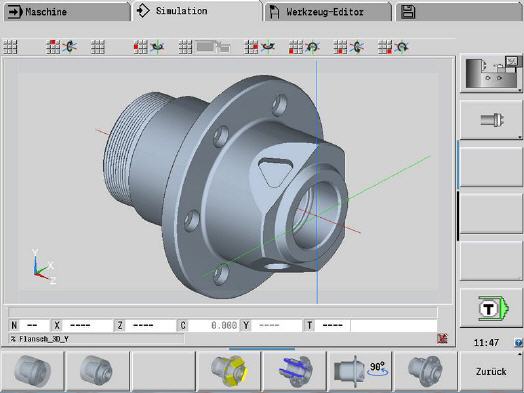Click the Zurück button
Image resolution: width=524 pixels, height=393 pixels.
click(x=491, y=371)
